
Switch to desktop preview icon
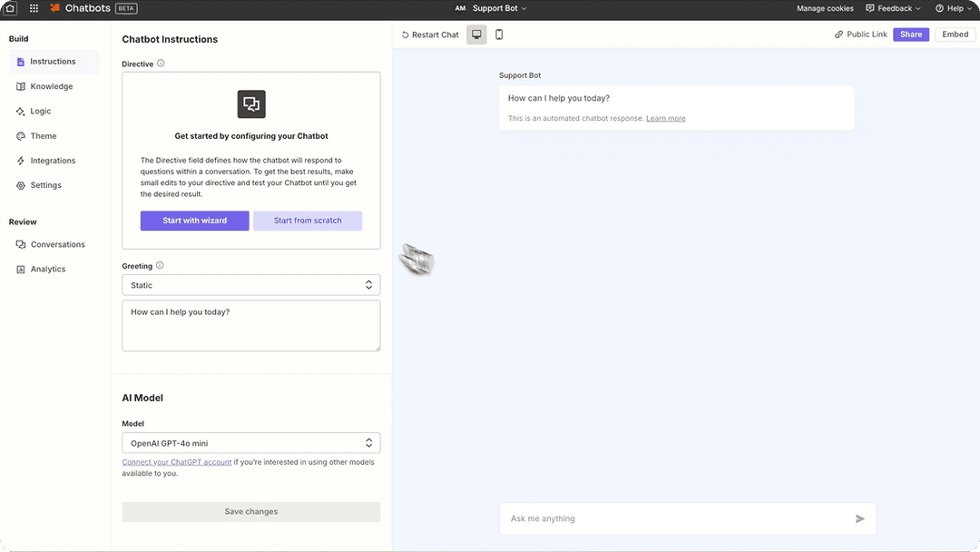[x=476, y=34]
